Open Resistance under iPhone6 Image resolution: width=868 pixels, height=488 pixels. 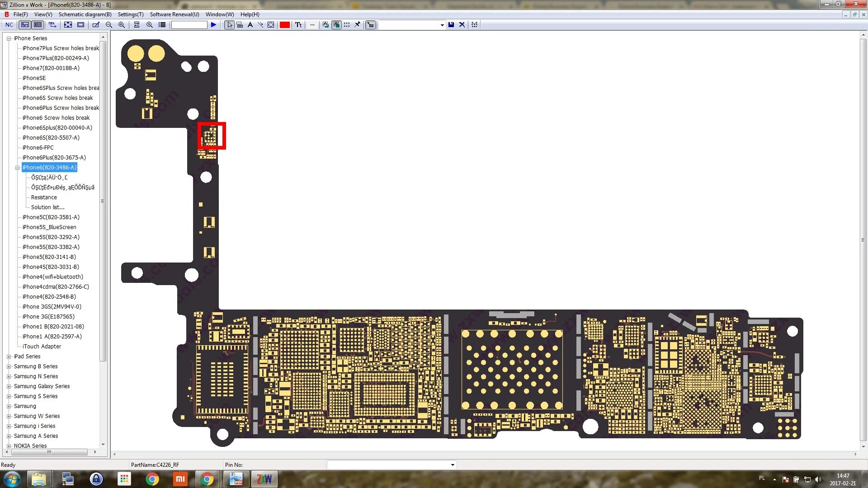pyautogui.click(x=44, y=197)
